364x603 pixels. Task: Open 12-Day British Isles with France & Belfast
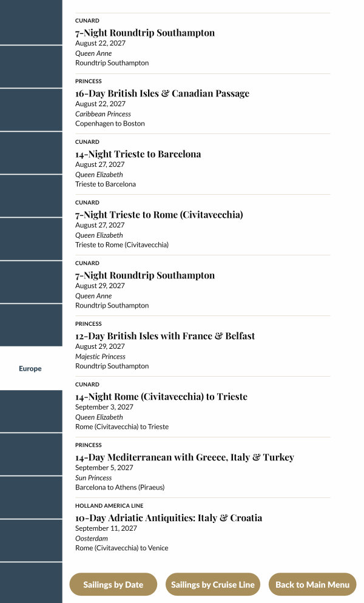(165, 336)
